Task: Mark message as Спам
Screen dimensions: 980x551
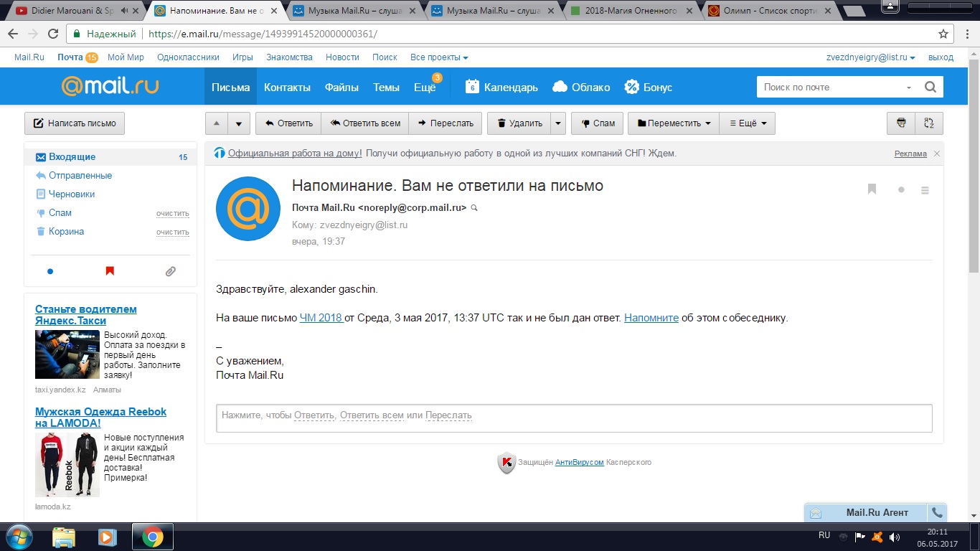Action: tap(598, 123)
